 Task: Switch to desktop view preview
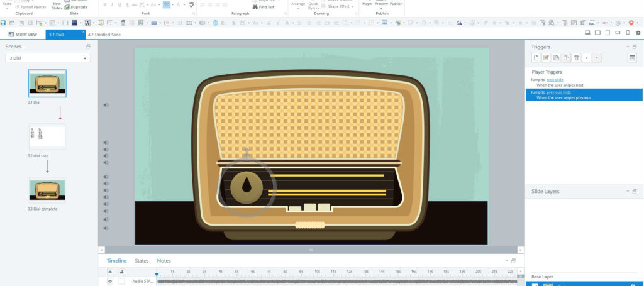[587, 33]
